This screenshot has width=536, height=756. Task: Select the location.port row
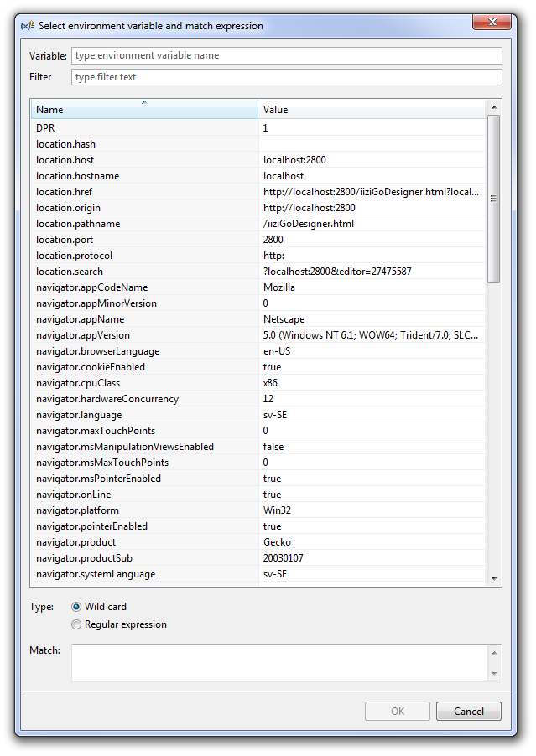click(258, 240)
